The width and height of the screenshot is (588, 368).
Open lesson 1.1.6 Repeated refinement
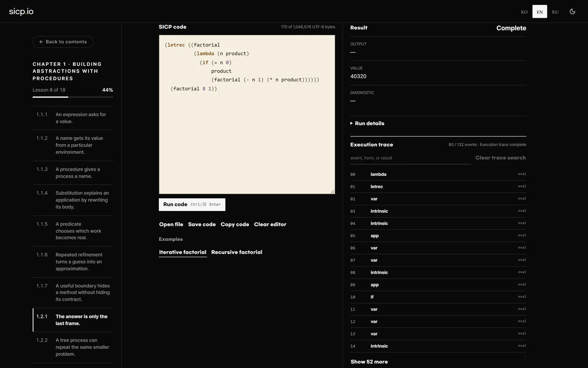point(73,262)
